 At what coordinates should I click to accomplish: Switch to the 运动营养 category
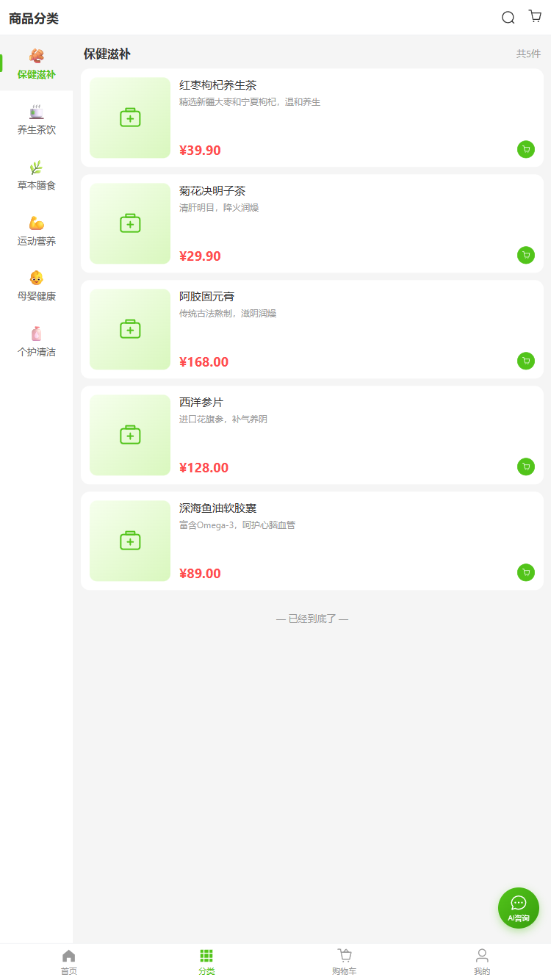[37, 231]
